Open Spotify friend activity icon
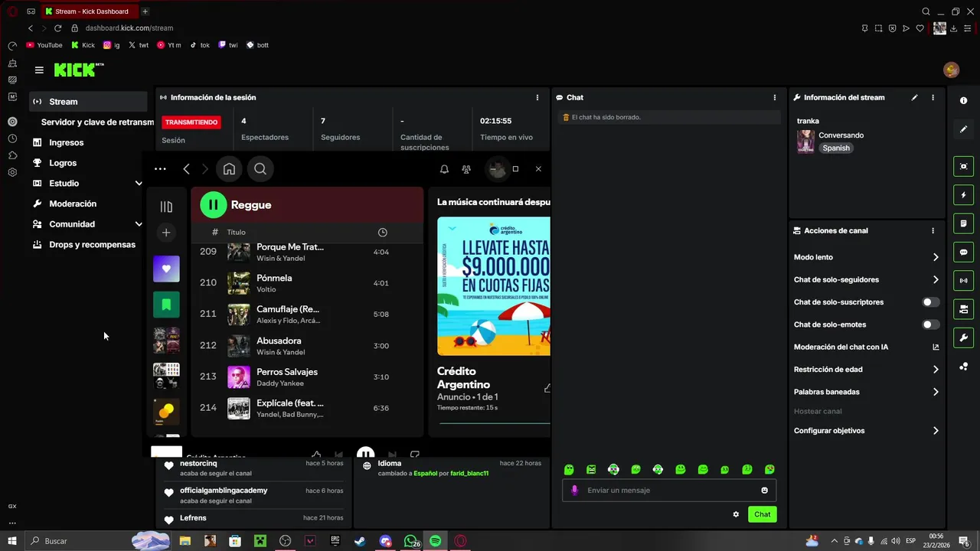Image resolution: width=980 pixels, height=551 pixels. [x=466, y=169]
